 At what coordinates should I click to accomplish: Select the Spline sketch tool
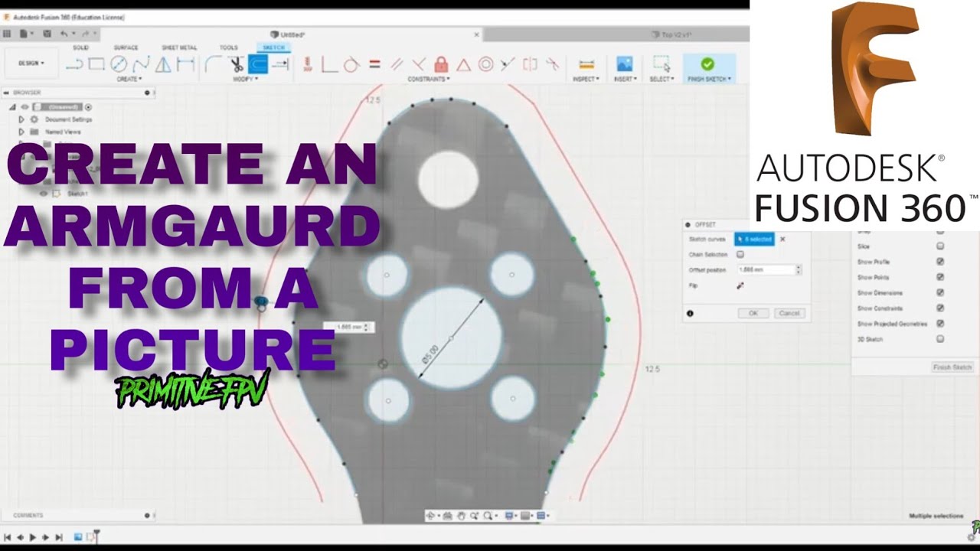tap(141, 65)
